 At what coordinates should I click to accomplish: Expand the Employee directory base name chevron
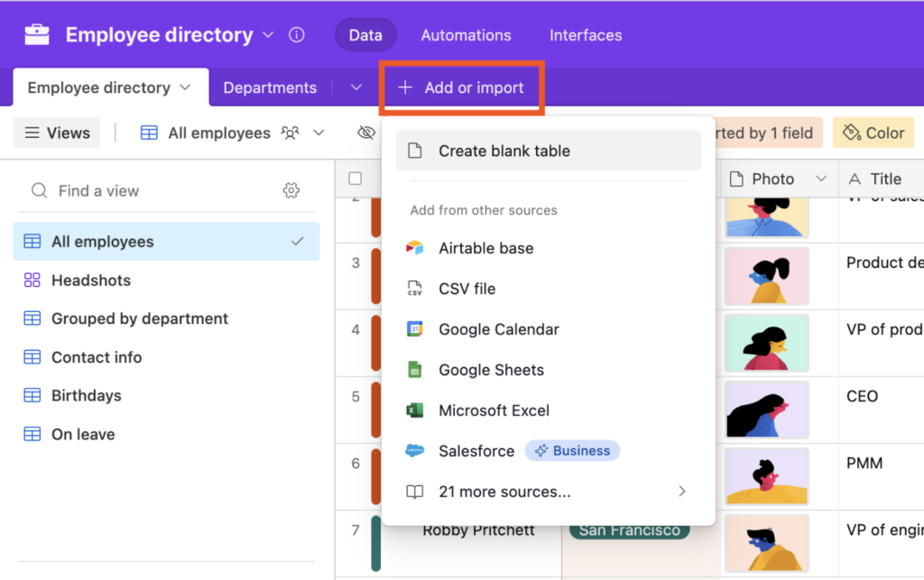[x=268, y=35]
